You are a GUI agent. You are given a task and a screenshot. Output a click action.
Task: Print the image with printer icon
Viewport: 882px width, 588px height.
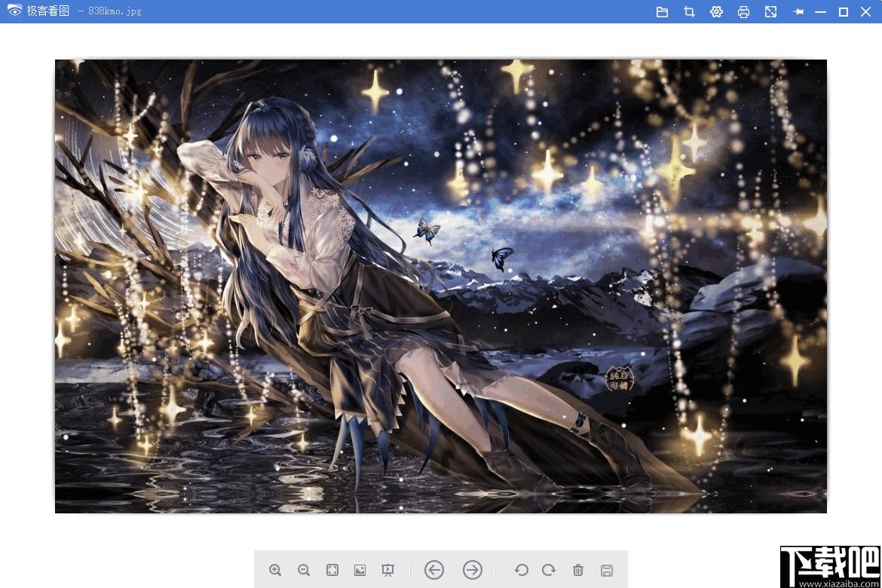[743, 12]
